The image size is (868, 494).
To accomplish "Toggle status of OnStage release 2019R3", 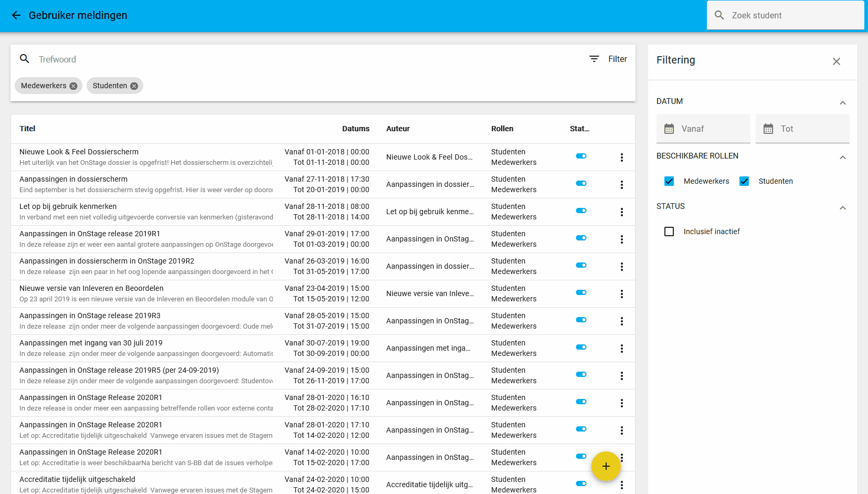I will tap(581, 320).
